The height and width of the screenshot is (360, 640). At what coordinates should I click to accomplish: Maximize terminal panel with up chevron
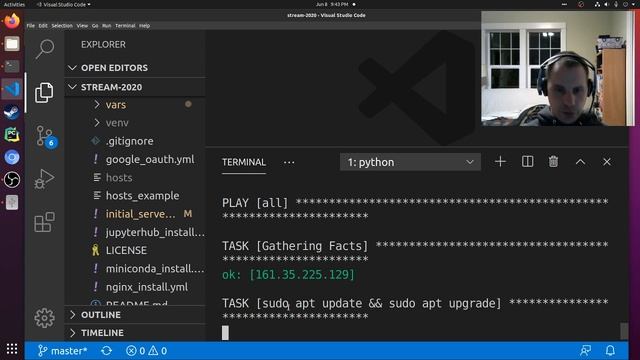click(580, 162)
